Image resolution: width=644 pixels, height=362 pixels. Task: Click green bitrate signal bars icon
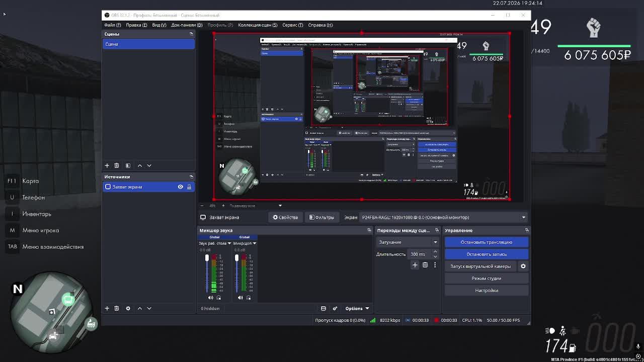click(373, 320)
